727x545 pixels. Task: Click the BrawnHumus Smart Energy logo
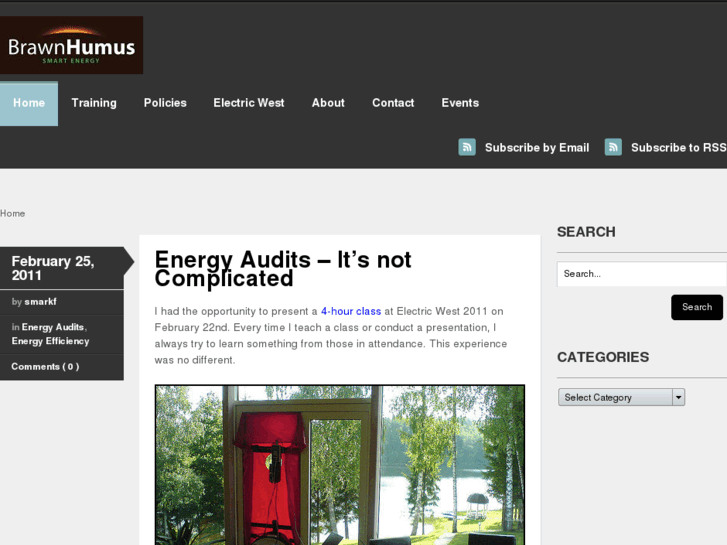pyautogui.click(x=71, y=45)
